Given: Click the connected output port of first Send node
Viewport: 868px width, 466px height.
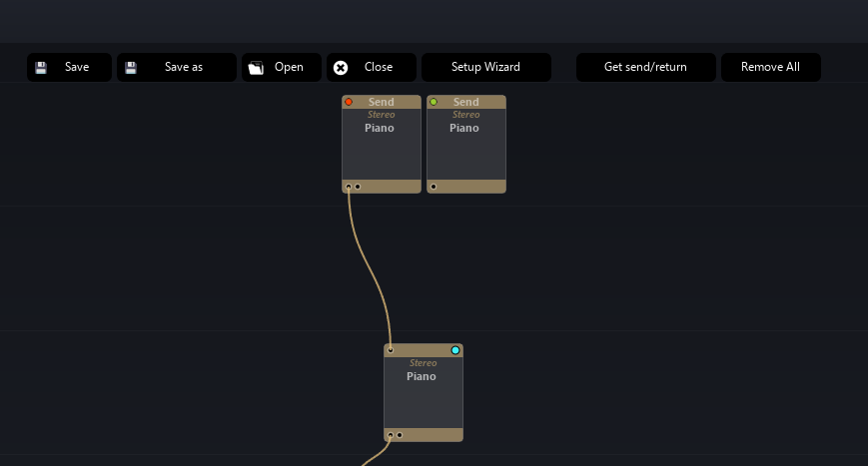Looking at the screenshot, I should click(349, 187).
